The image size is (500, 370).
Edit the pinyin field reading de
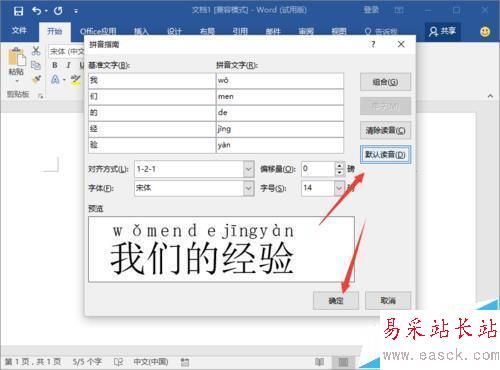point(280,113)
